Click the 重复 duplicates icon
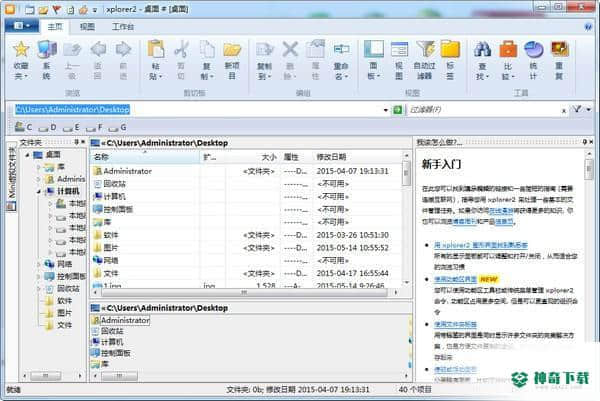The height and width of the screenshot is (401, 600). pyautogui.click(x=559, y=60)
